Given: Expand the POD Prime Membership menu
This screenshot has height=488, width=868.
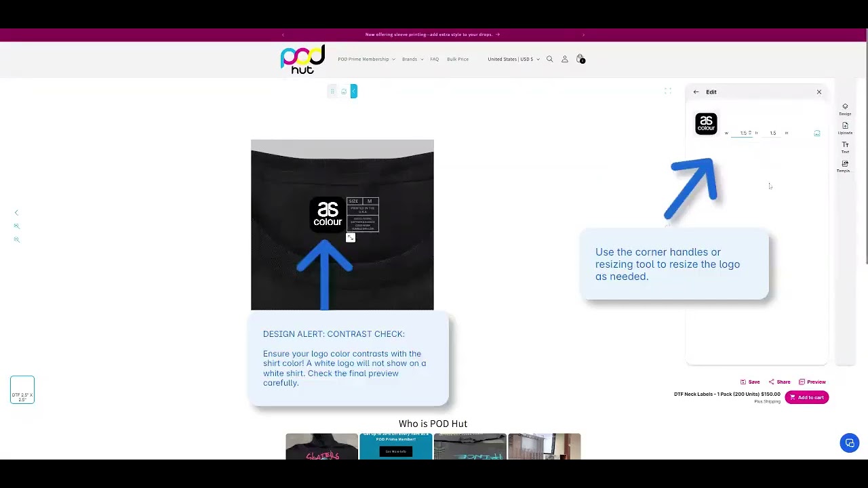Looking at the screenshot, I should coord(366,59).
